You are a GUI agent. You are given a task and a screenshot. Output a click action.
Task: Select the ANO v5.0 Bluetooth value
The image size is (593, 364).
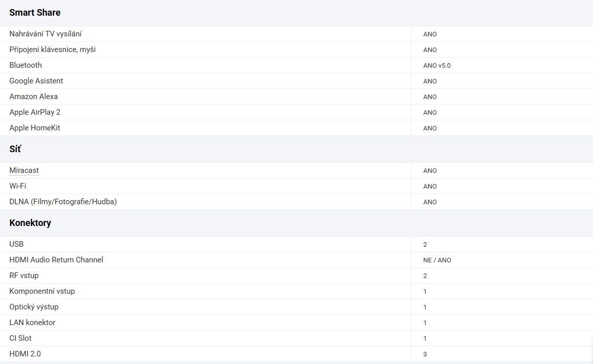point(437,65)
